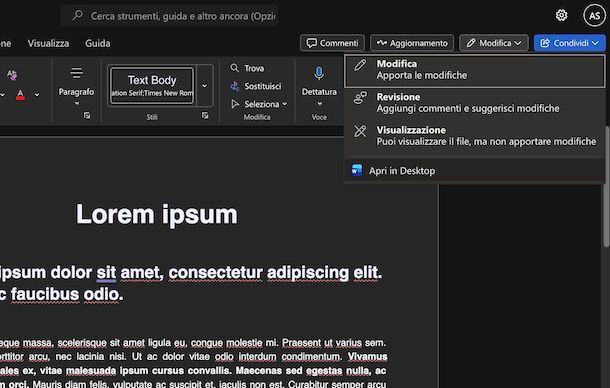
Task: Click the clear formatting icon
Action: (x=12, y=74)
